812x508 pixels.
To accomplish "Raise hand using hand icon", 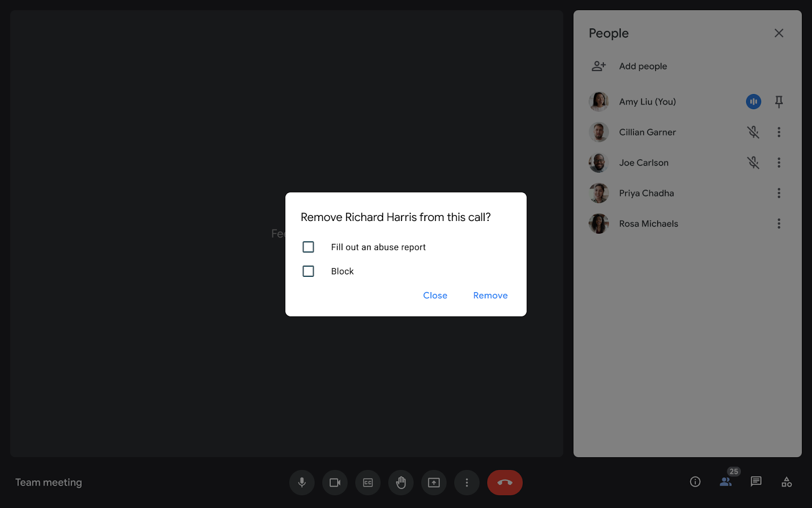I will (401, 483).
